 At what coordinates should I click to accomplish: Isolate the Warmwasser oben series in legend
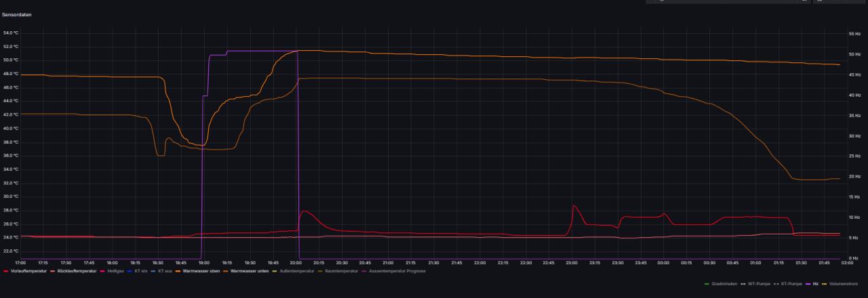coord(200,271)
